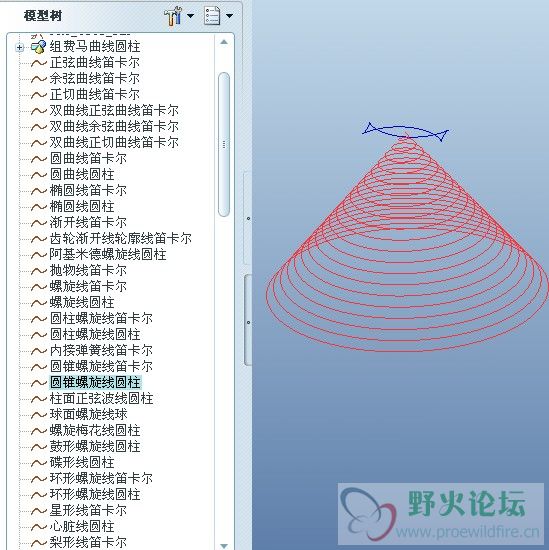The width and height of the screenshot is (549, 550).
Task: Select the 齿轮渐开线轮廓线笛卡尔 feature
Action: (x=120, y=239)
